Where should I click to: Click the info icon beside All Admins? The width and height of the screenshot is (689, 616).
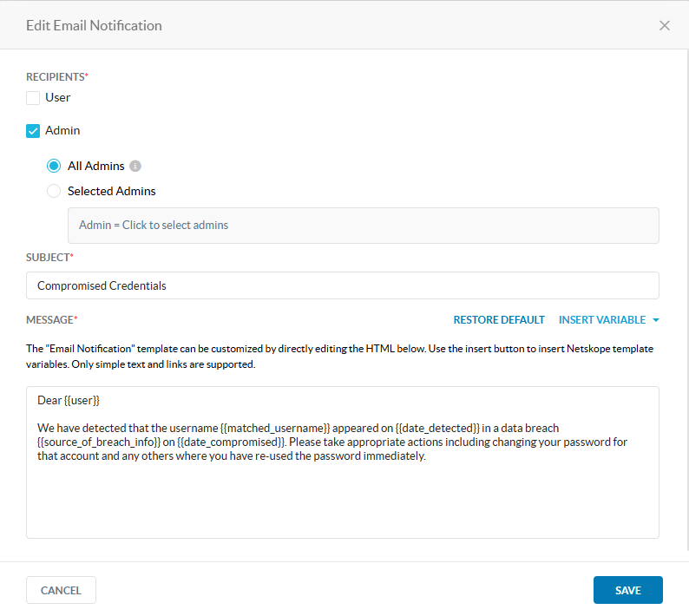coord(135,166)
